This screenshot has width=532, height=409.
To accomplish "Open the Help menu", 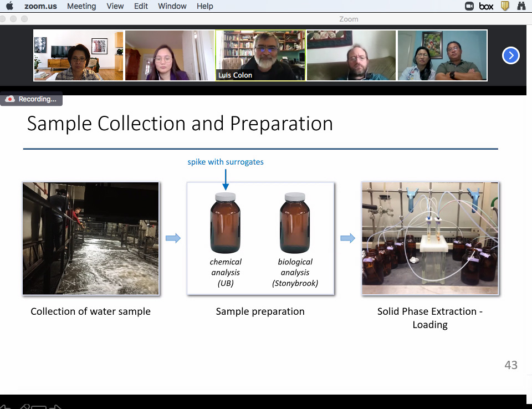I will (x=205, y=6).
